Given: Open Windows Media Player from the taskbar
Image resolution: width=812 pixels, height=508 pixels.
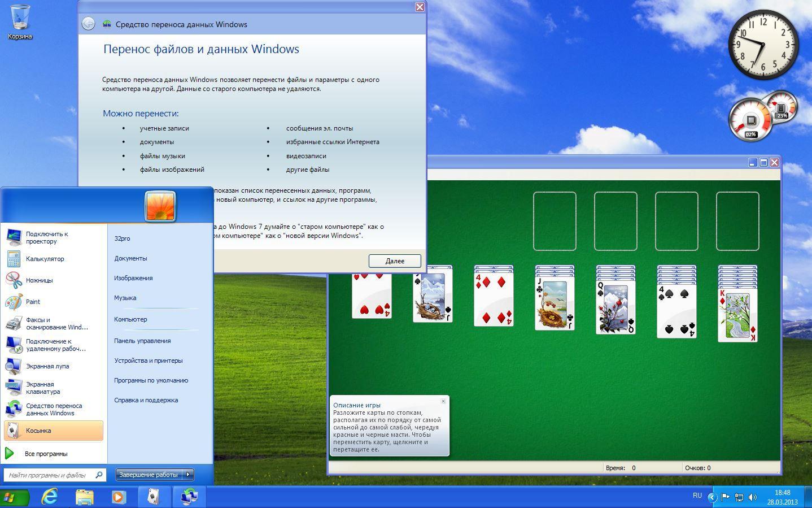Looking at the screenshot, I should 119,497.
